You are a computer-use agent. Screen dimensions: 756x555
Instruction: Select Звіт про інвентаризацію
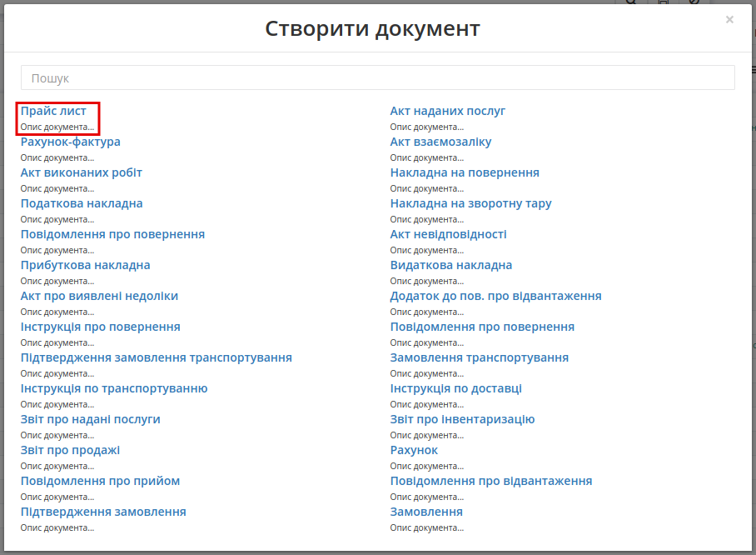pos(462,420)
